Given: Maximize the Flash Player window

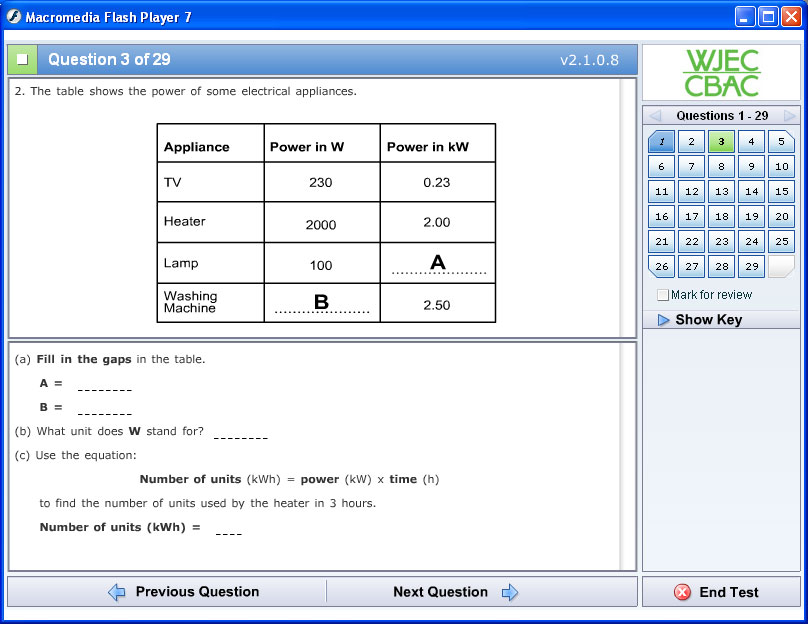Looking at the screenshot, I should click(x=768, y=17).
